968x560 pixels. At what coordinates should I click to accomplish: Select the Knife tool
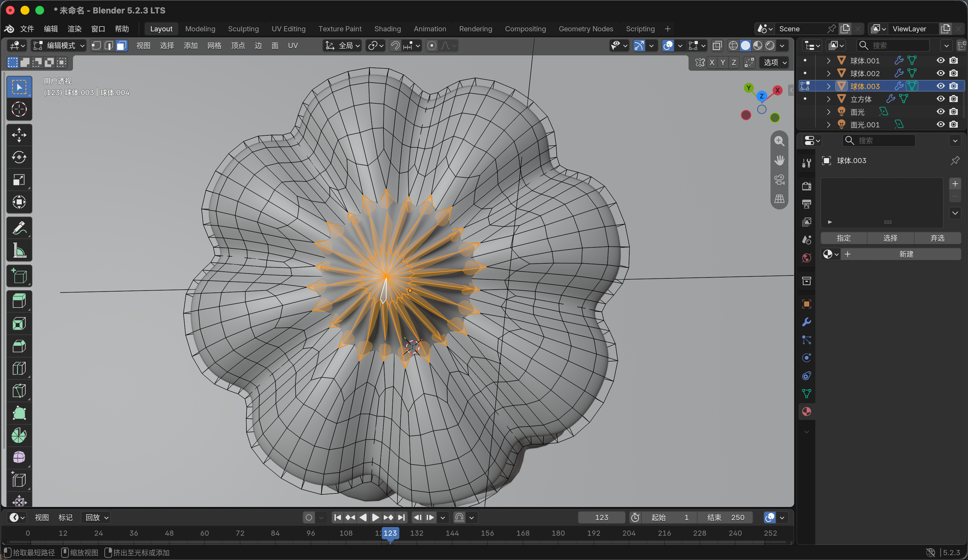click(x=19, y=391)
